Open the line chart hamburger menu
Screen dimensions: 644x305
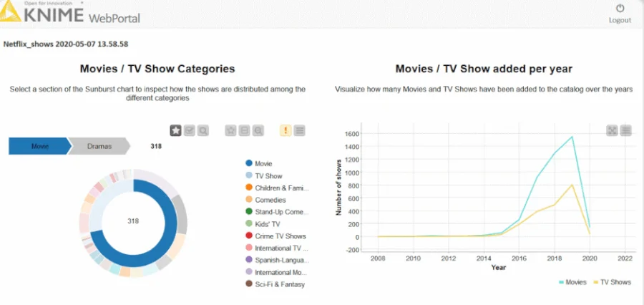pos(625,130)
